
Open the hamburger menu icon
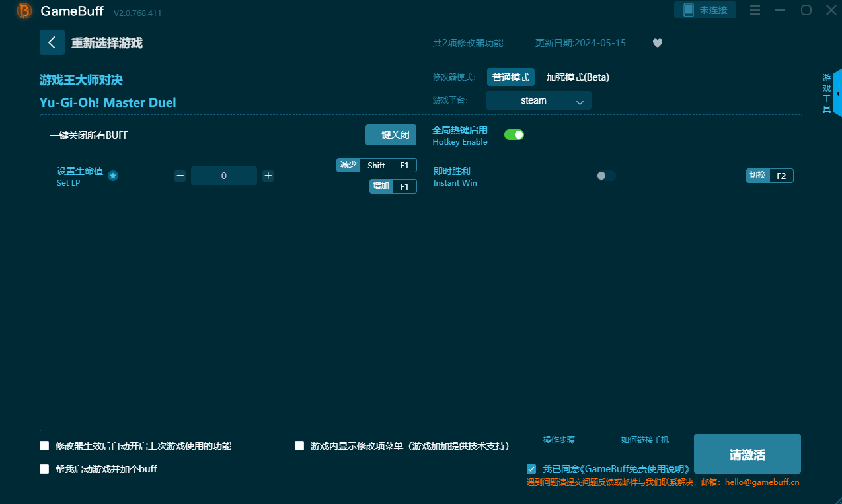tap(755, 10)
